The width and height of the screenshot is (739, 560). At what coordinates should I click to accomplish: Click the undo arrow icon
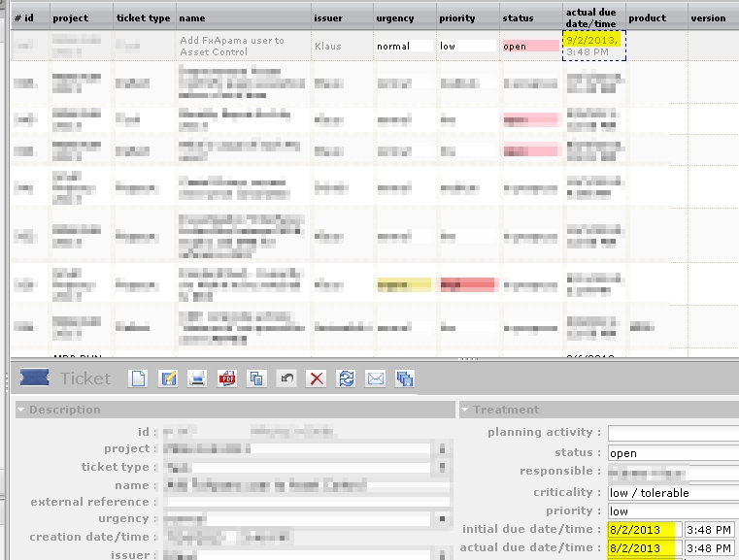point(286,379)
